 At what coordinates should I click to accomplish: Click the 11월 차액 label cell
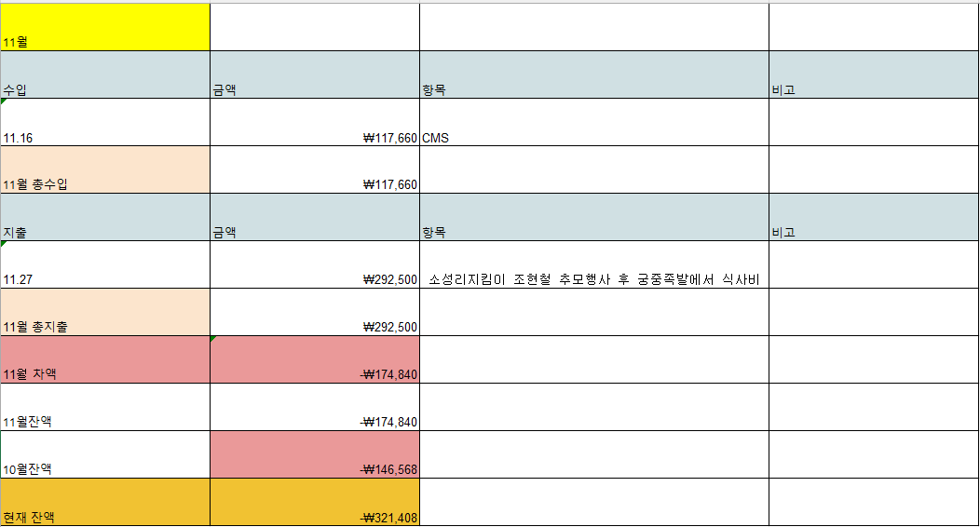(x=105, y=359)
